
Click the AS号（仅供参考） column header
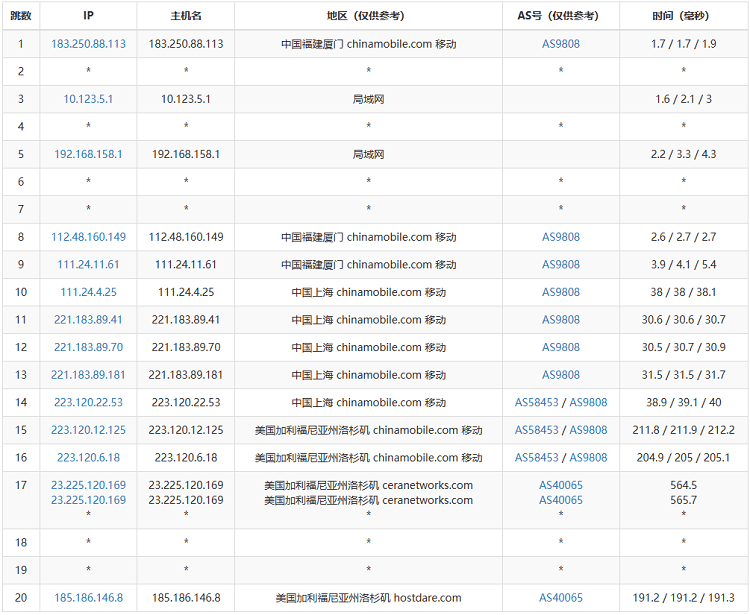click(x=561, y=16)
